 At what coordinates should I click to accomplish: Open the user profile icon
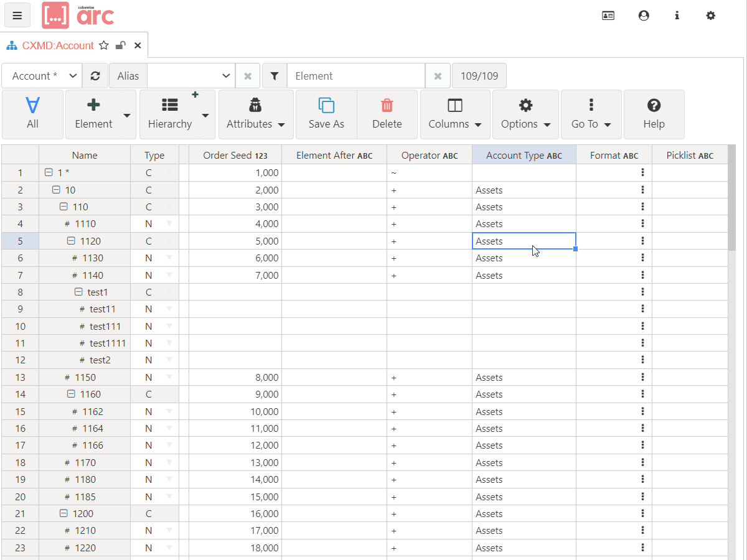(644, 16)
